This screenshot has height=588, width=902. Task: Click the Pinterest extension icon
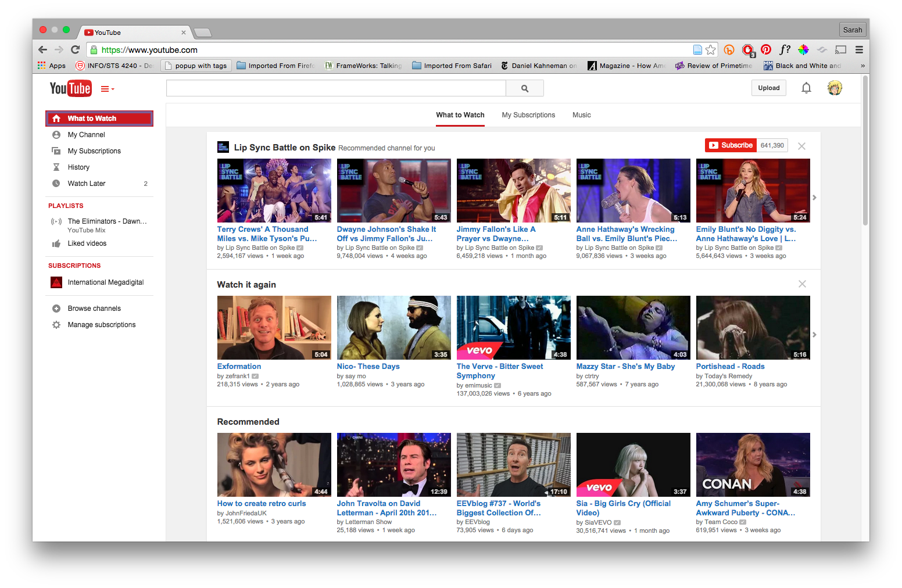[766, 50]
